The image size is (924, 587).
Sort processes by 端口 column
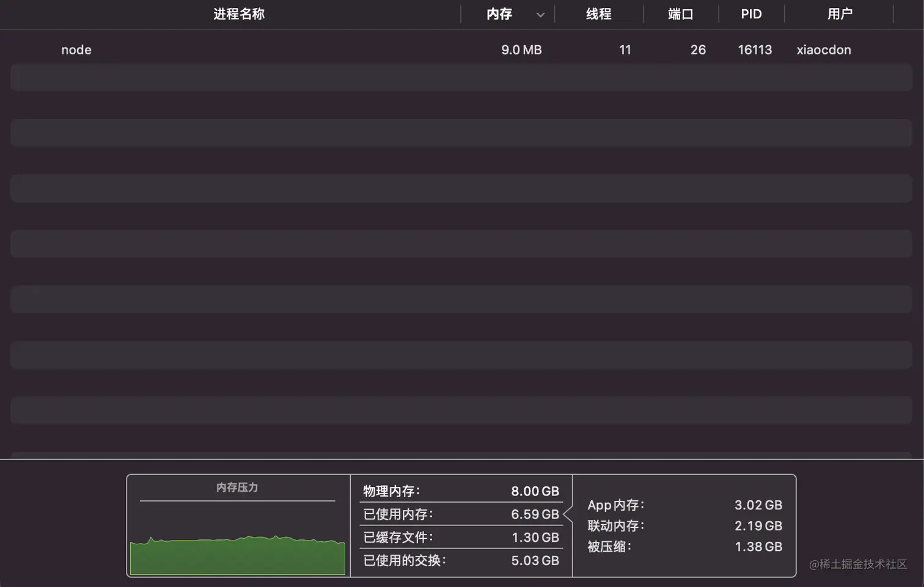(680, 14)
